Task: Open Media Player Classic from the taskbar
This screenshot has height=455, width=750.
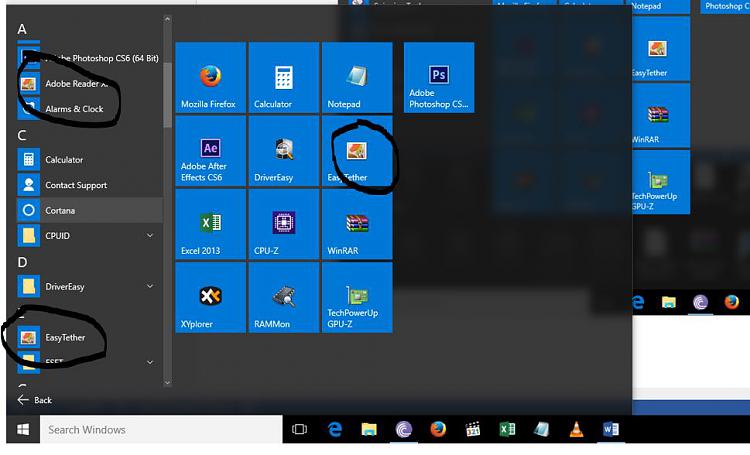Action: 473,429
